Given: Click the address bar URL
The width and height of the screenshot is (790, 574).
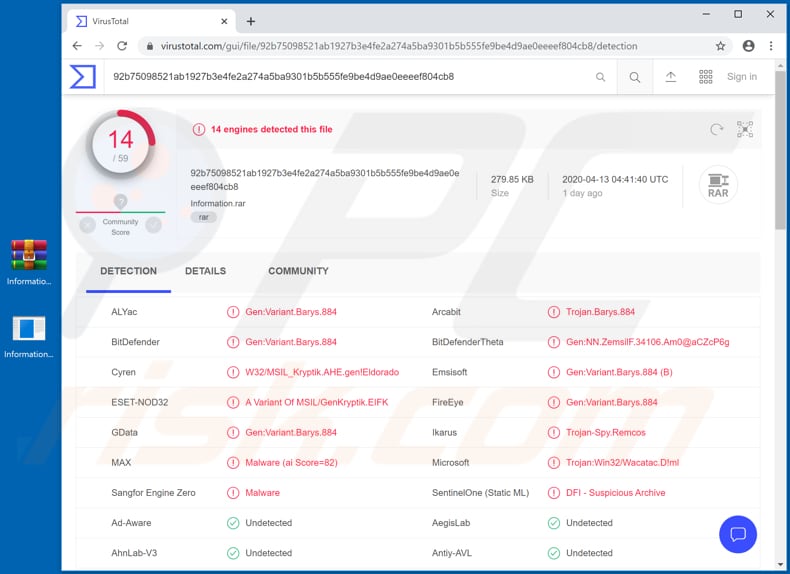Looking at the screenshot, I should coord(399,46).
